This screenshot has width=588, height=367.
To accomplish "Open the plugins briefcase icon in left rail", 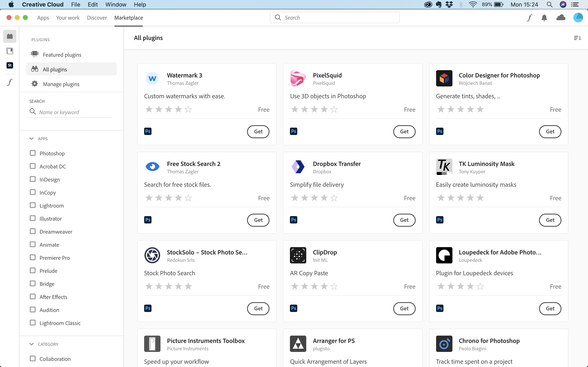I will [x=10, y=36].
